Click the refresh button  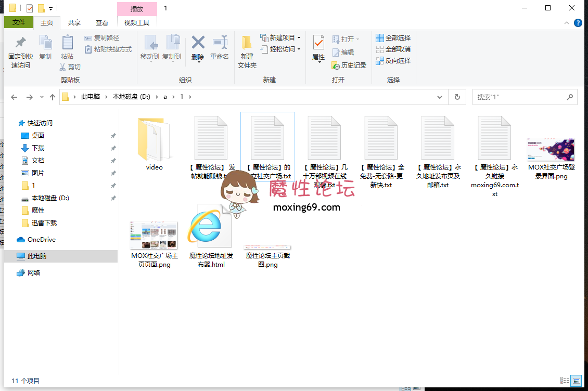click(457, 97)
